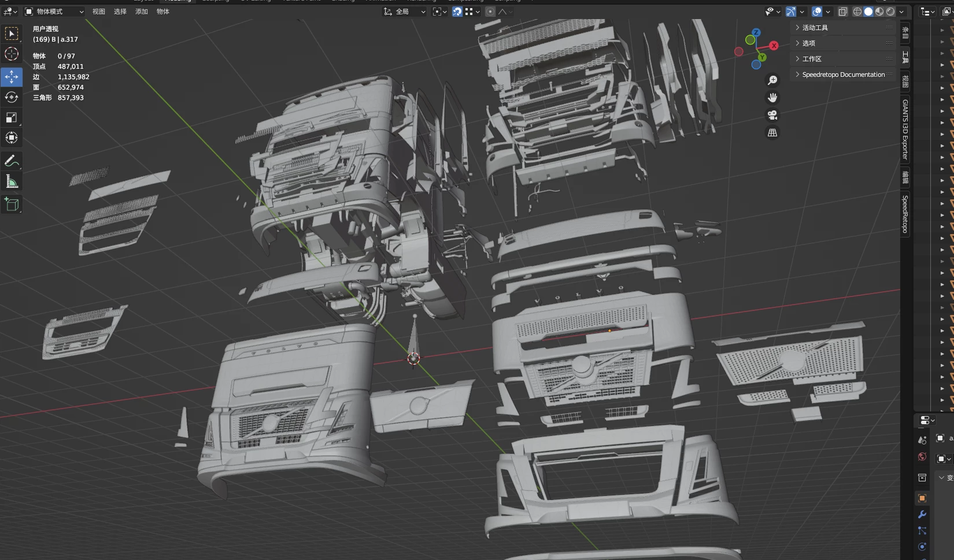Screen dimensions: 954x560
Task: Expand the 工作区 panel in the sidebar
Action: tap(812, 58)
